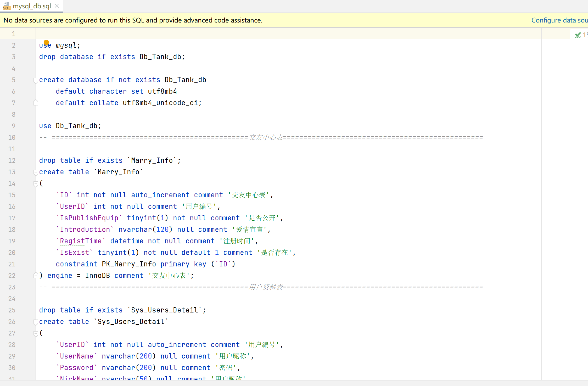Collapse the create table Marry_Info statement
Screen dimensions: 588x386
[x=36, y=172]
